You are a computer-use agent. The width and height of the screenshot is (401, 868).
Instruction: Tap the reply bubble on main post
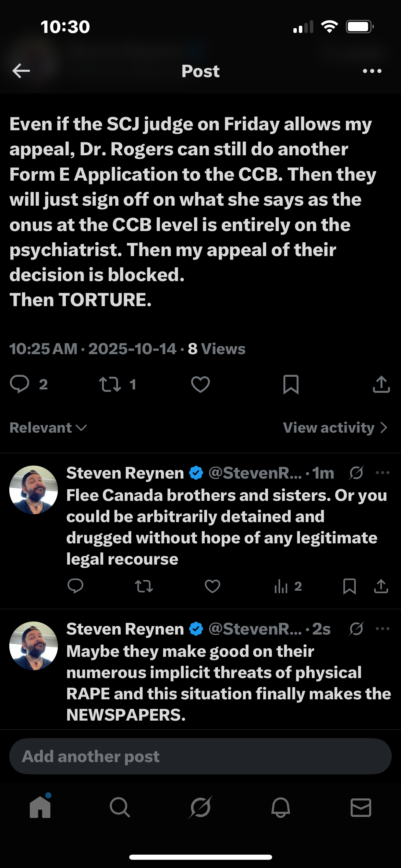click(x=20, y=384)
